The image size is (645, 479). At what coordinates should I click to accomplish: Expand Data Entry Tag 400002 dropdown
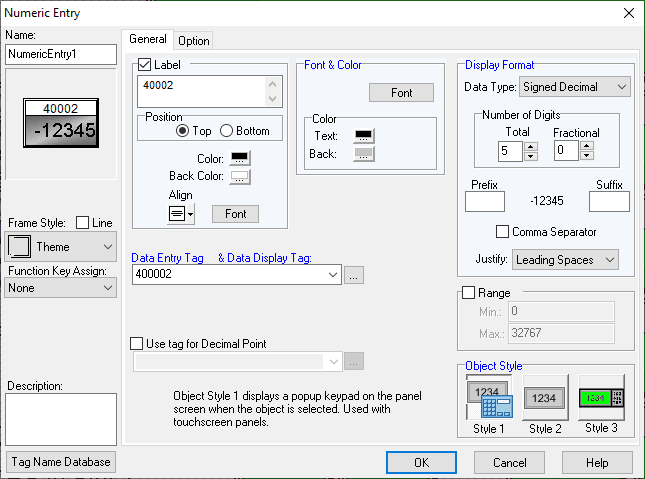coord(333,274)
